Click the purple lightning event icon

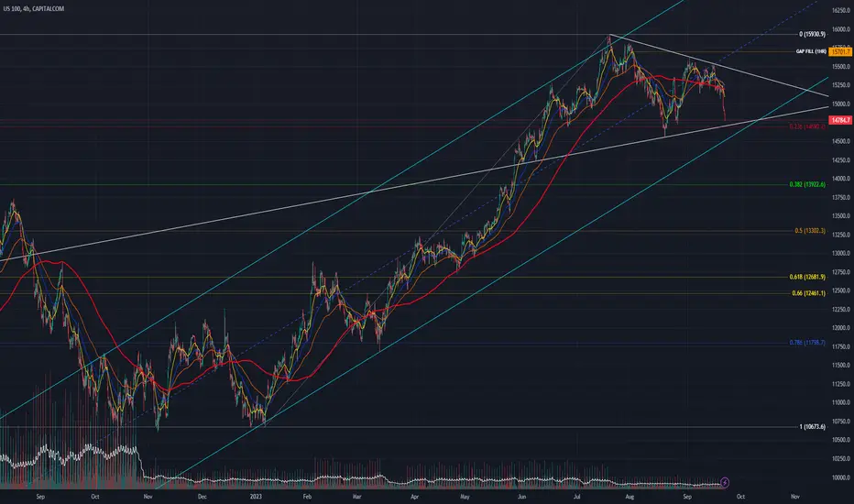tap(725, 482)
